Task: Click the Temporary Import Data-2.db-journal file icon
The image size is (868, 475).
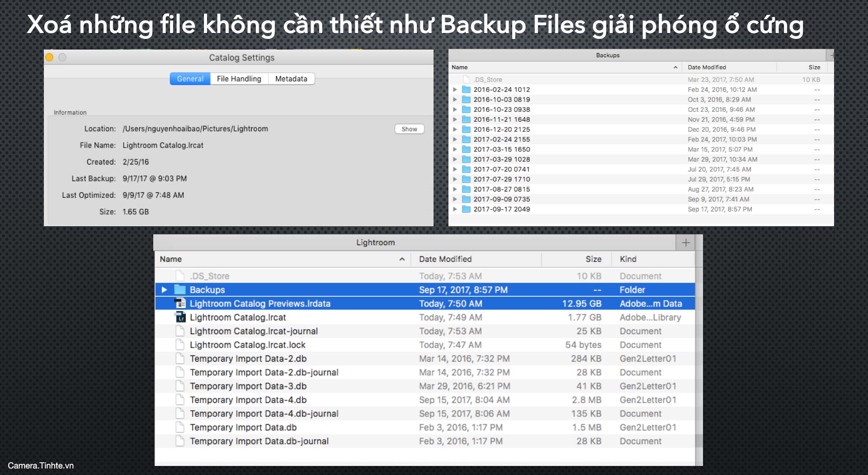Action: 180,372
